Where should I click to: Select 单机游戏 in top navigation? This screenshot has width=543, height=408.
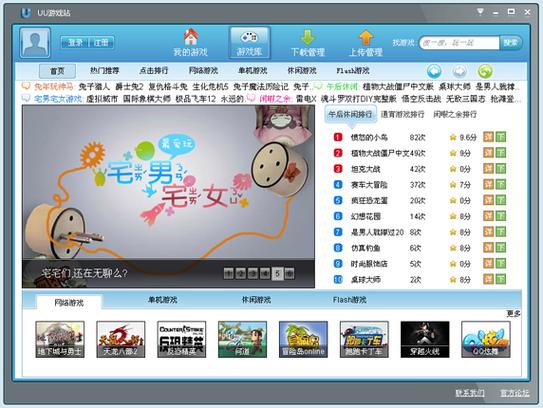pos(252,71)
